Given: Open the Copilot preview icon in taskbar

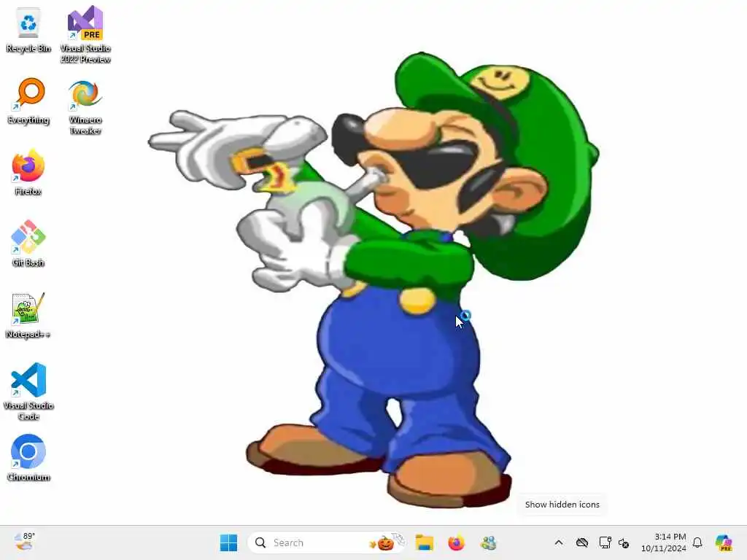Looking at the screenshot, I should 724,542.
